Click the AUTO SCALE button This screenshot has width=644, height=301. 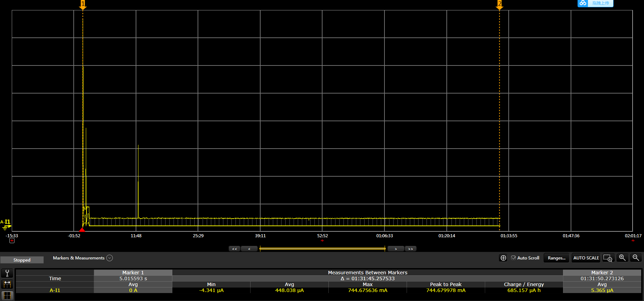click(586, 258)
